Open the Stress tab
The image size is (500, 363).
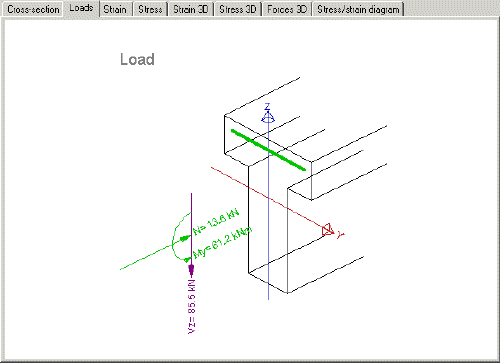tap(150, 9)
